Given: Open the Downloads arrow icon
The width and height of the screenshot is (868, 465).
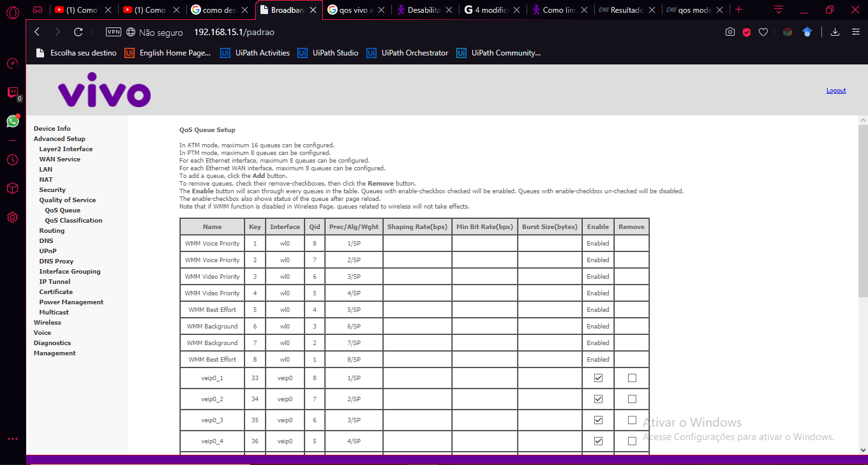Looking at the screenshot, I should pos(835,32).
